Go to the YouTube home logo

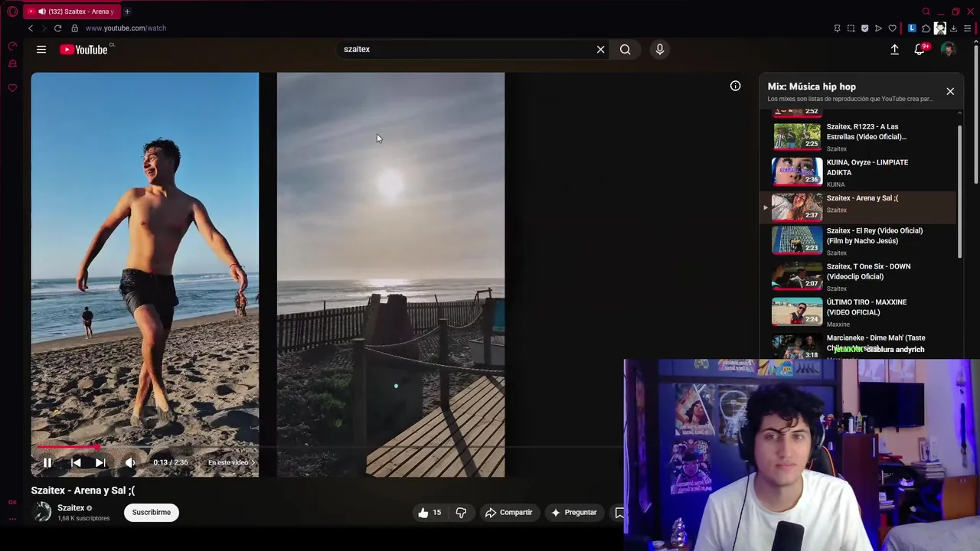pos(84,50)
